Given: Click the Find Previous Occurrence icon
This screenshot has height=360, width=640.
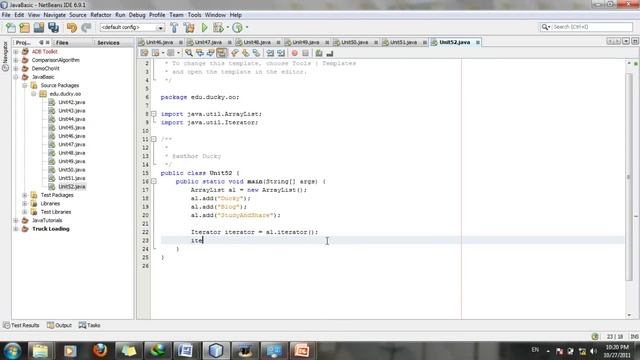Looking at the screenshot, I should (x=200, y=53).
